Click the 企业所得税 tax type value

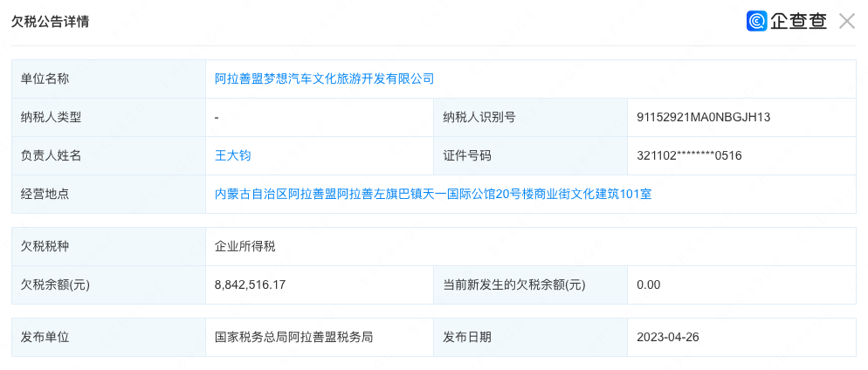pos(245,246)
